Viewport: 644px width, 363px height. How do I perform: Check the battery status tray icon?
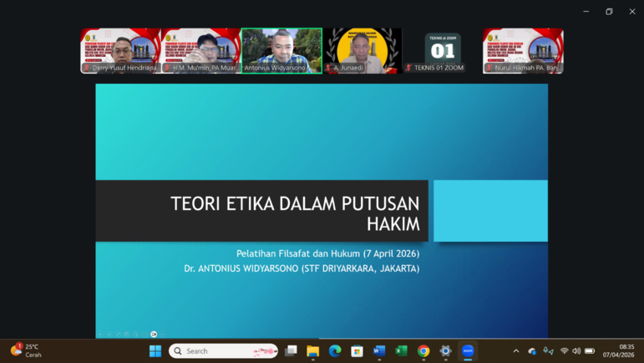(x=590, y=351)
